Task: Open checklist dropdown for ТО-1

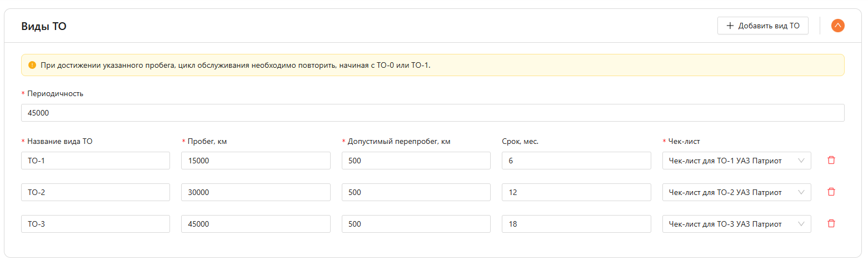Action: (736, 161)
